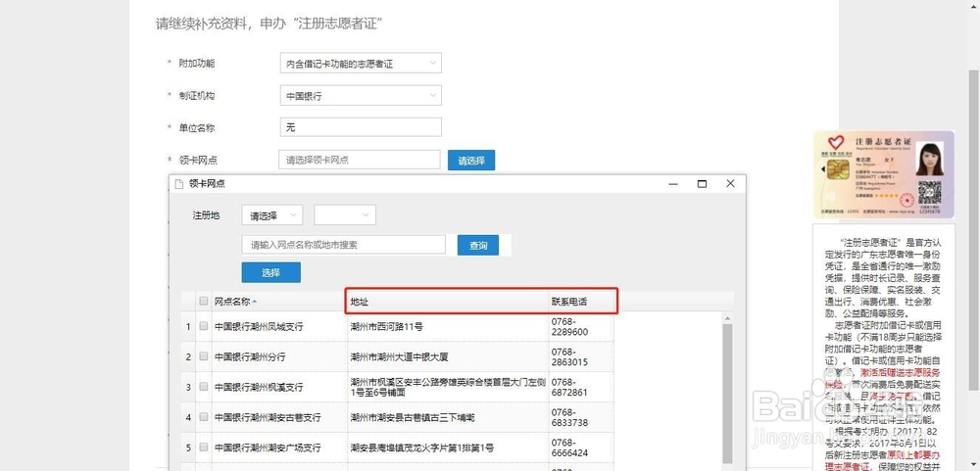Click phone number 0768-2863015
The height and width of the screenshot is (471, 980).
click(569, 357)
